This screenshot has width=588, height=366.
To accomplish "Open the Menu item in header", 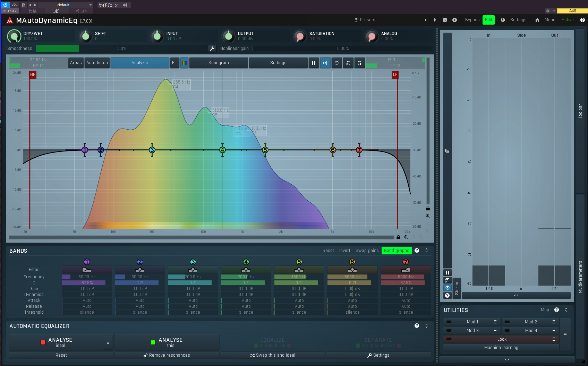I will pos(550,20).
